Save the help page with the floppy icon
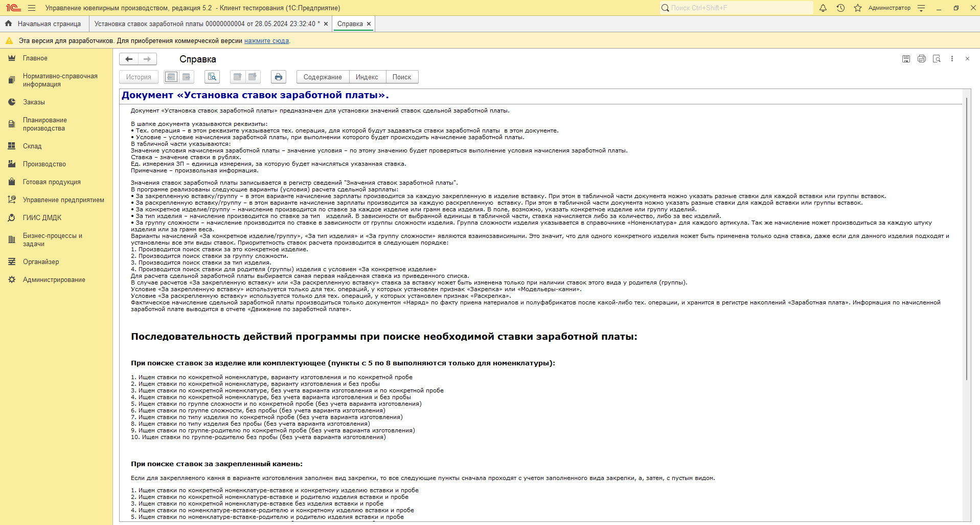This screenshot has width=980, height=525. 906,59
